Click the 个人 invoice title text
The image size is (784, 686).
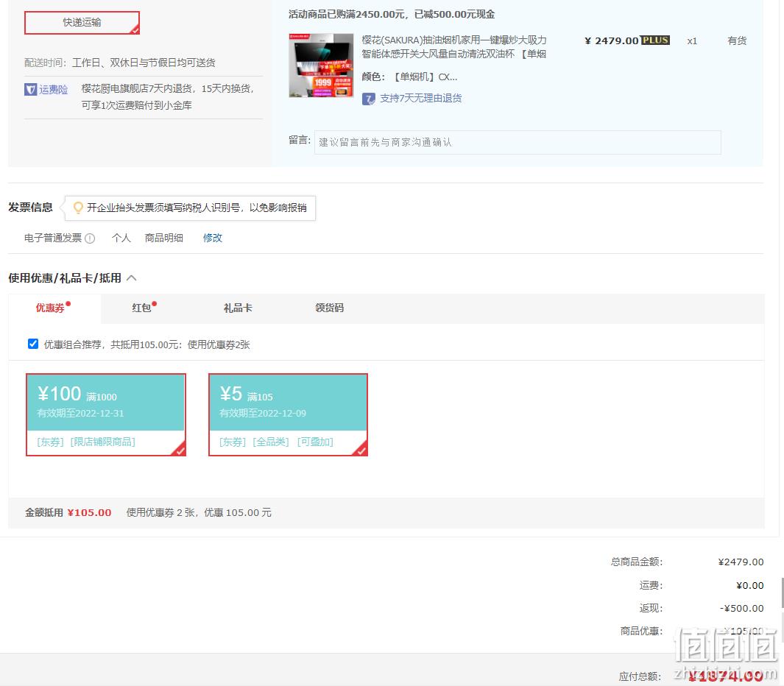tap(121, 238)
